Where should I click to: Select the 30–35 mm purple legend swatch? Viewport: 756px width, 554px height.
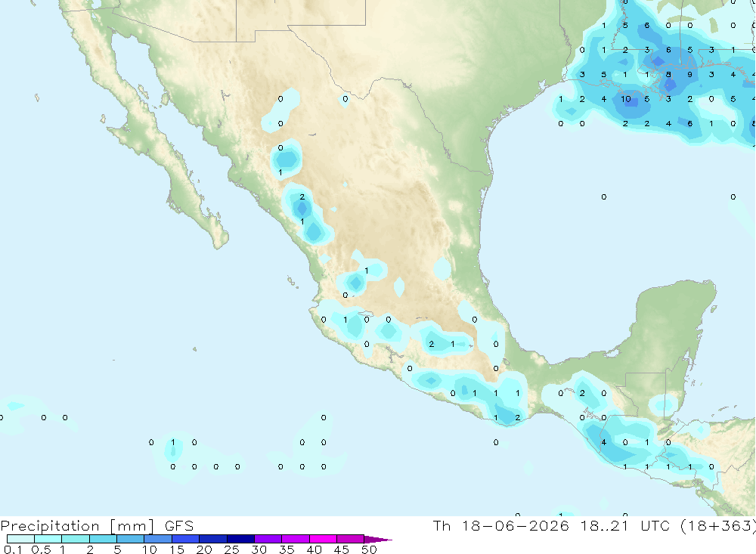pyautogui.click(x=268, y=539)
